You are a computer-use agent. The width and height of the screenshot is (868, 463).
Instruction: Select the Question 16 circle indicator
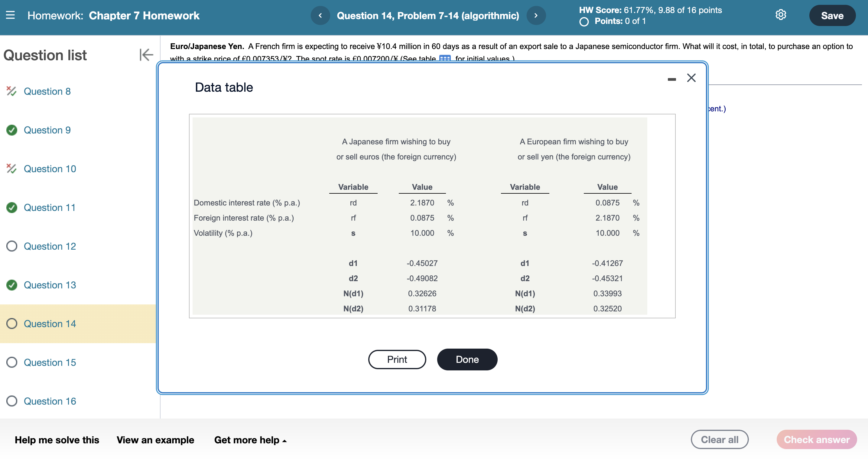(x=12, y=401)
